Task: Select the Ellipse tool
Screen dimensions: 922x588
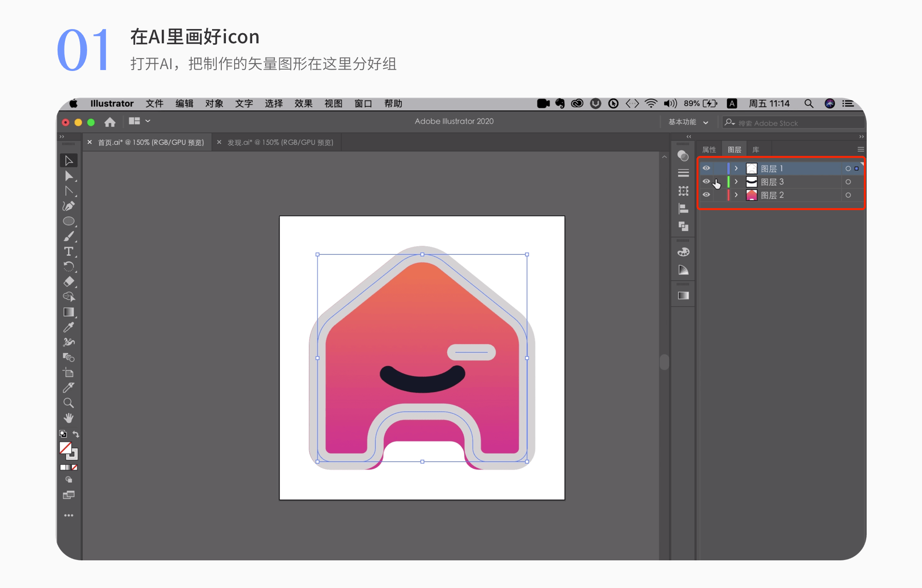Action: point(69,221)
